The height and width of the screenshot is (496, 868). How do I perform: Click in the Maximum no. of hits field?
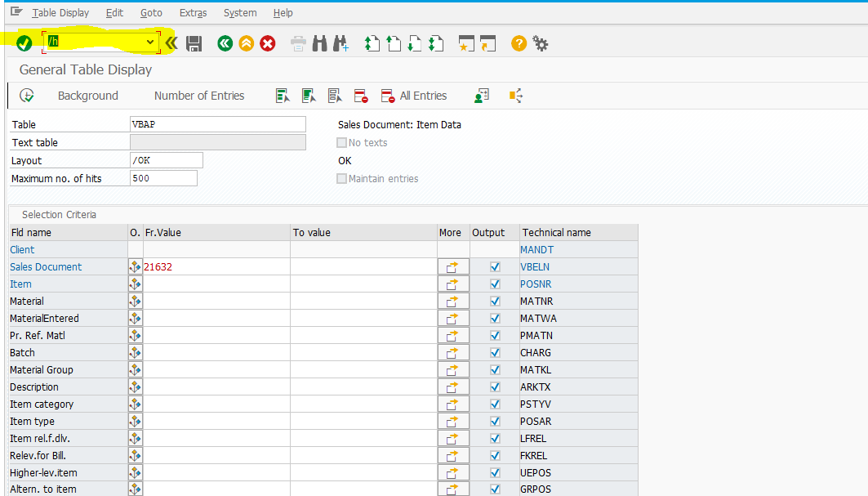pyautogui.click(x=163, y=177)
